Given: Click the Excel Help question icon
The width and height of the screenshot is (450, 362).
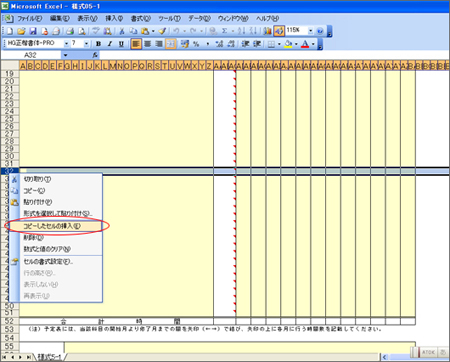Looking at the screenshot, I should tap(320, 31).
